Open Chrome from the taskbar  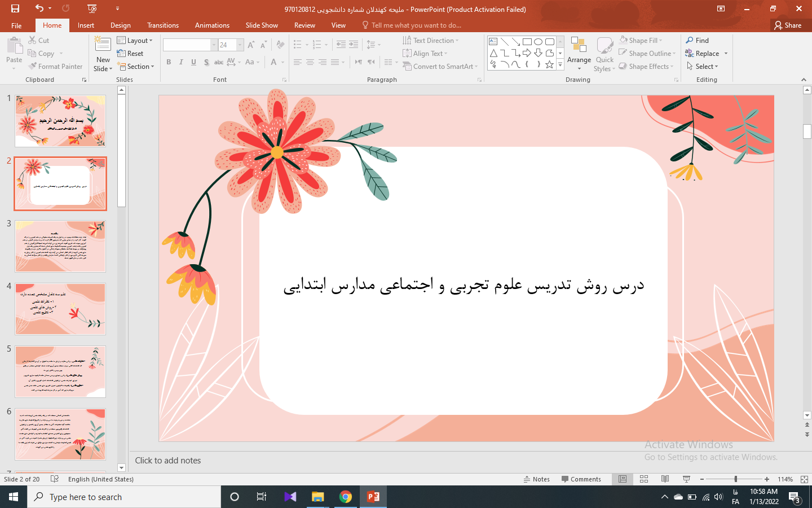click(x=346, y=497)
